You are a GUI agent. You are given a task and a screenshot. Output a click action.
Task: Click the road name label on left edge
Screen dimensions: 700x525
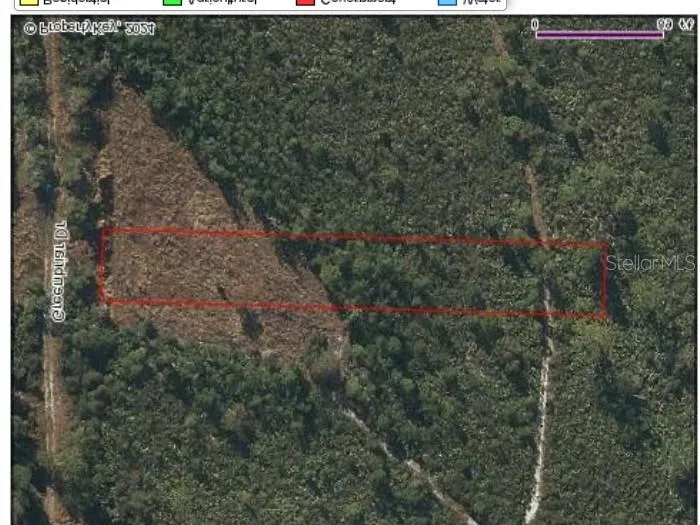(60, 270)
